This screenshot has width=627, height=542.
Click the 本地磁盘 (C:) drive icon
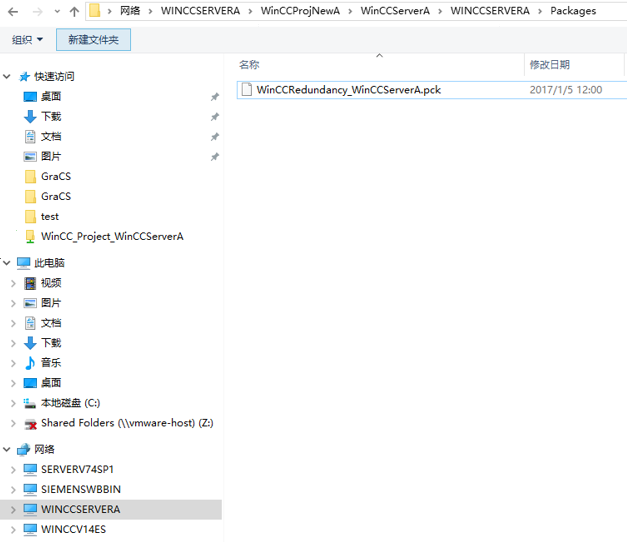[x=30, y=403]
